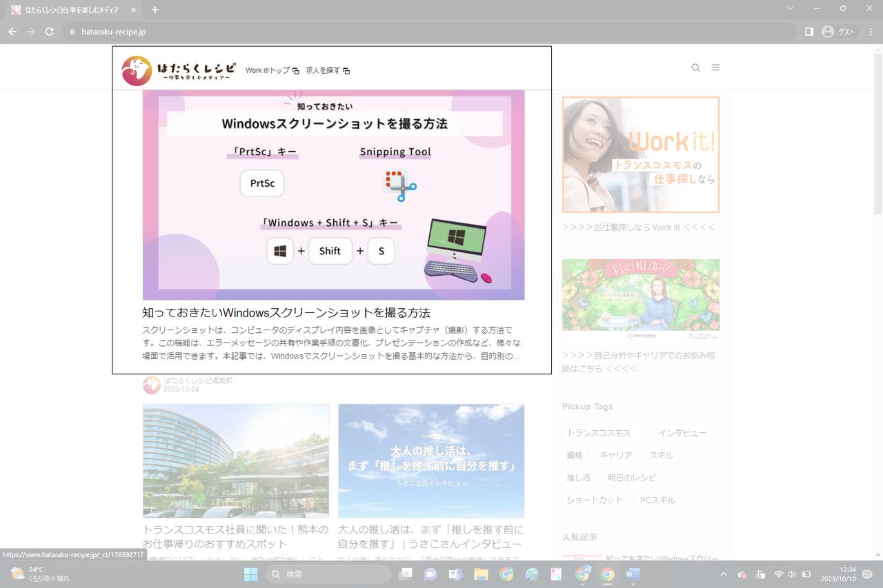Open the 熊本 building article thumbnail
Viewport: 883px width, 588px height.
point(236,460)
